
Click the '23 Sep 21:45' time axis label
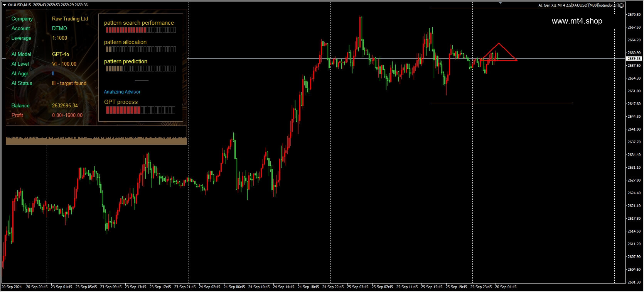click(185, 287)
